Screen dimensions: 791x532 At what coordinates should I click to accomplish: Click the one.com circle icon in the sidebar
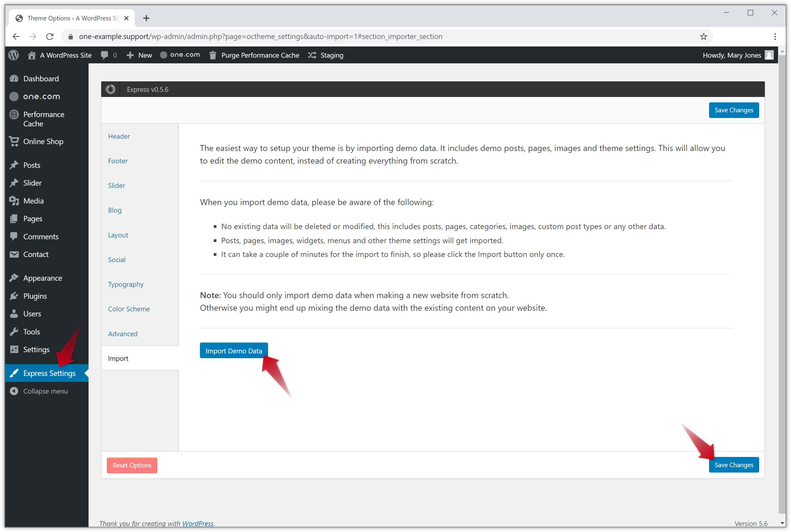pos(14,96)
